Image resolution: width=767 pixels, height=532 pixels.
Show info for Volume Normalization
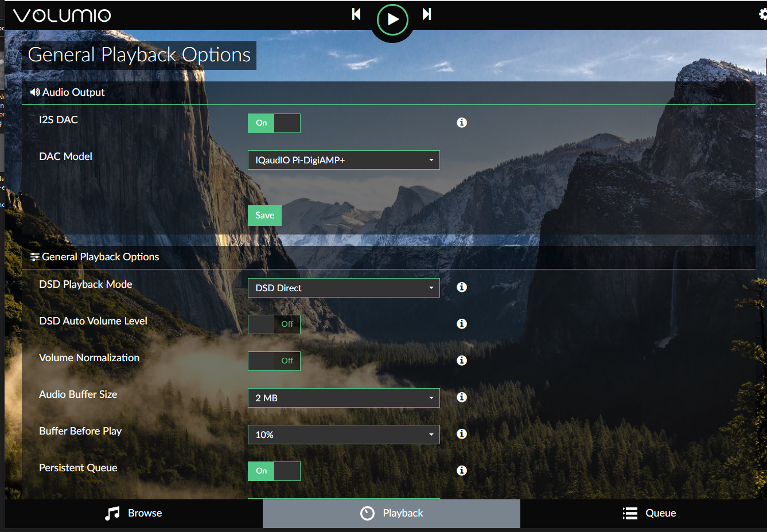(x=461, y=361)
